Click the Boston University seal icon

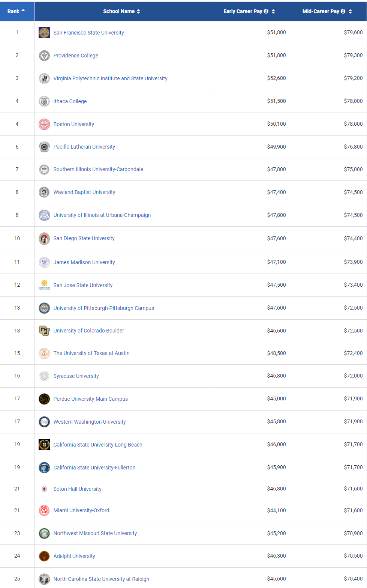44,124
